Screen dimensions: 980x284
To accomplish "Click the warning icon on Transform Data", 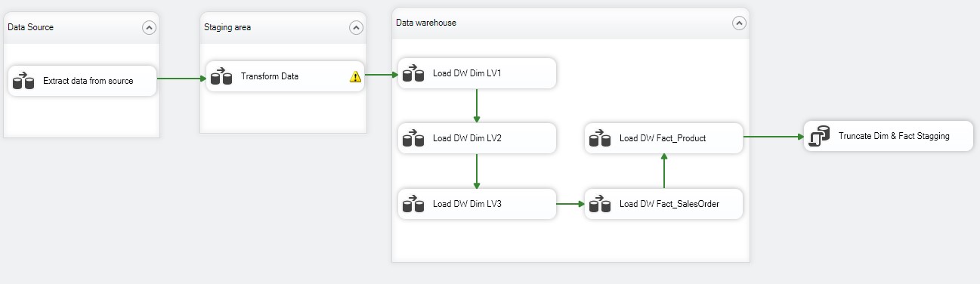I will 355,76.
